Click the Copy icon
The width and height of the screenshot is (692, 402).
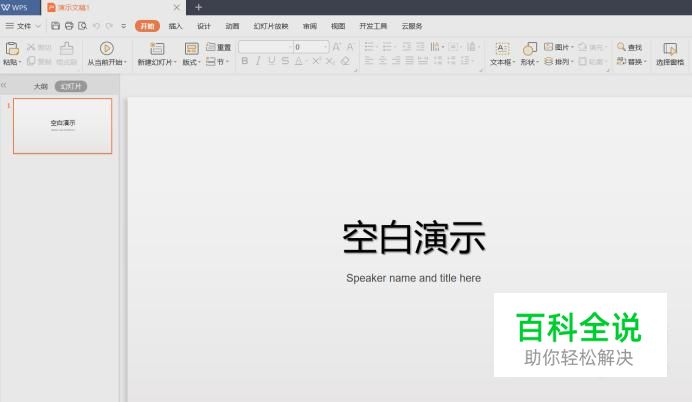[31, 61]
